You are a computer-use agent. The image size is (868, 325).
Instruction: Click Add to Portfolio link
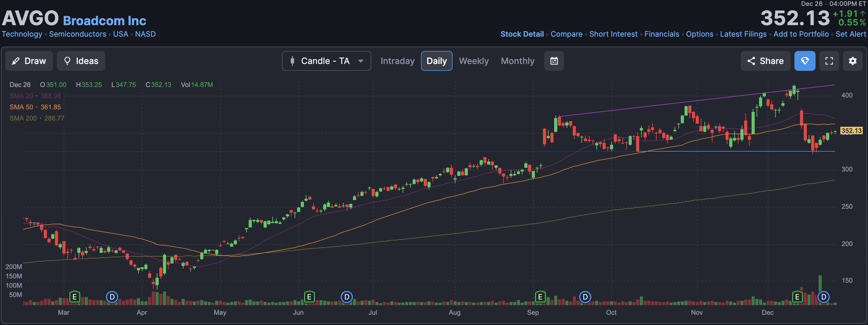coord(801,34)
